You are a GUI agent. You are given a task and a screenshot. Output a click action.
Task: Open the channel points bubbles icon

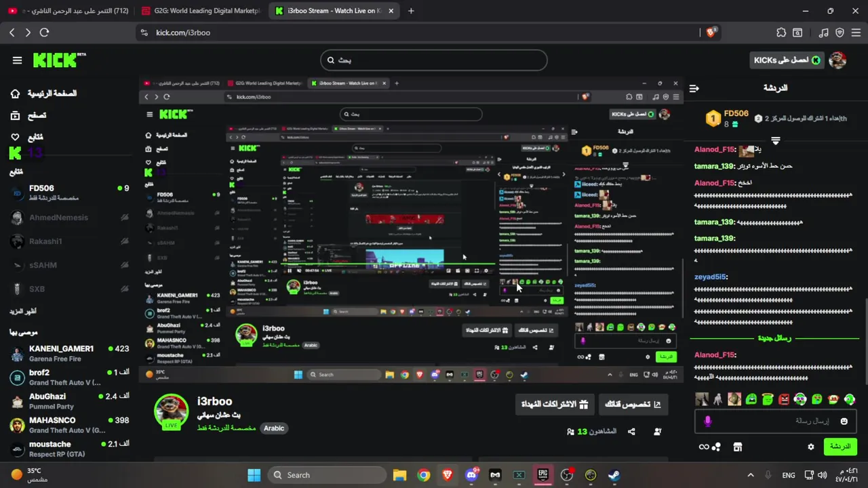[717, 447]
